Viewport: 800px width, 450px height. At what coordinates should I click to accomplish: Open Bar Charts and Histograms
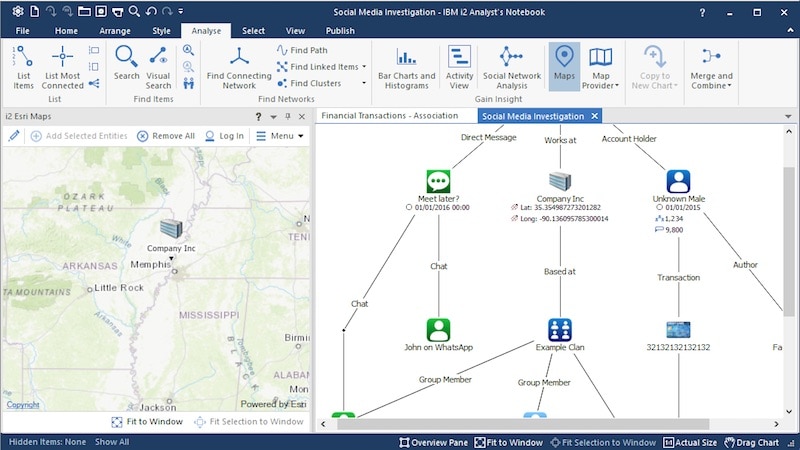[407, 67]
